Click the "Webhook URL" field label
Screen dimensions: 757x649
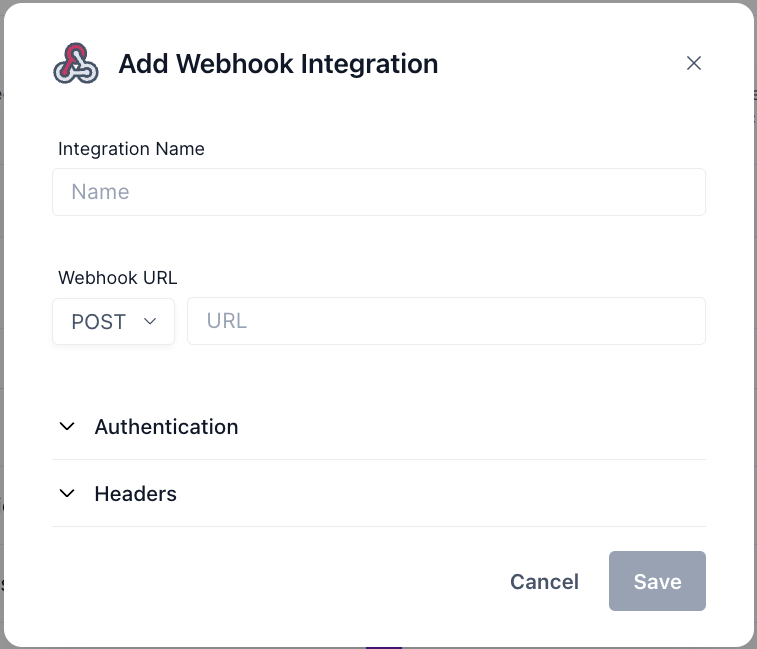(117, 278)
